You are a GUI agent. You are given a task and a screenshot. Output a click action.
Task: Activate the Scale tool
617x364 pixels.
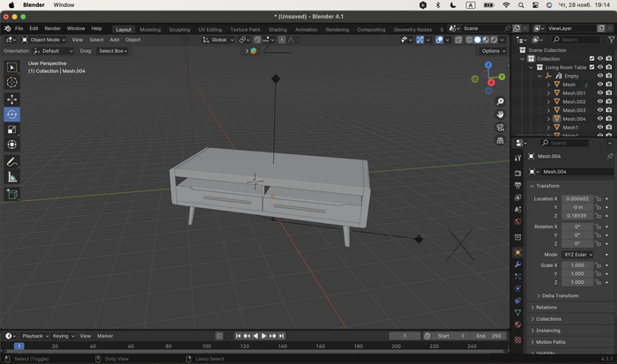12,130
